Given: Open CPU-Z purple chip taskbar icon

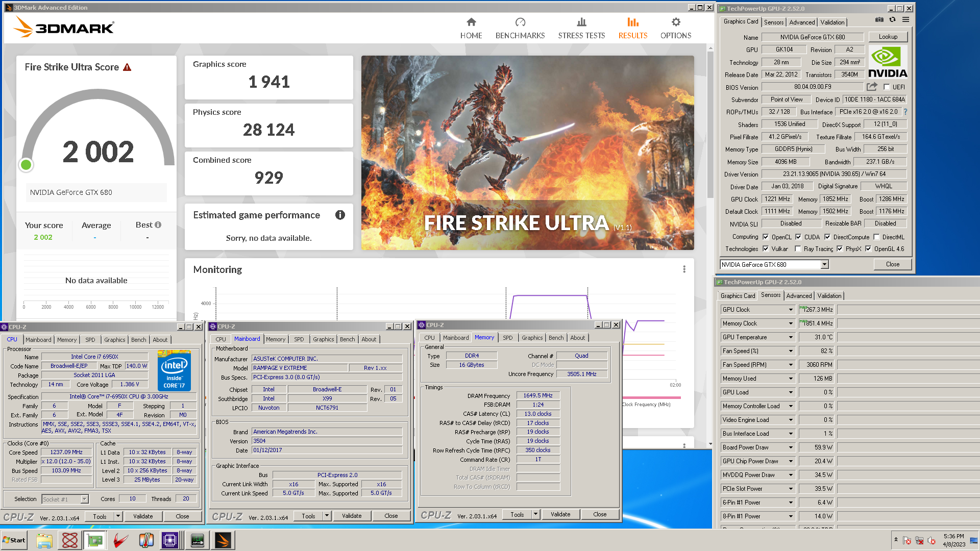Looking at the screenshot, I should click(x=170, y=540).
